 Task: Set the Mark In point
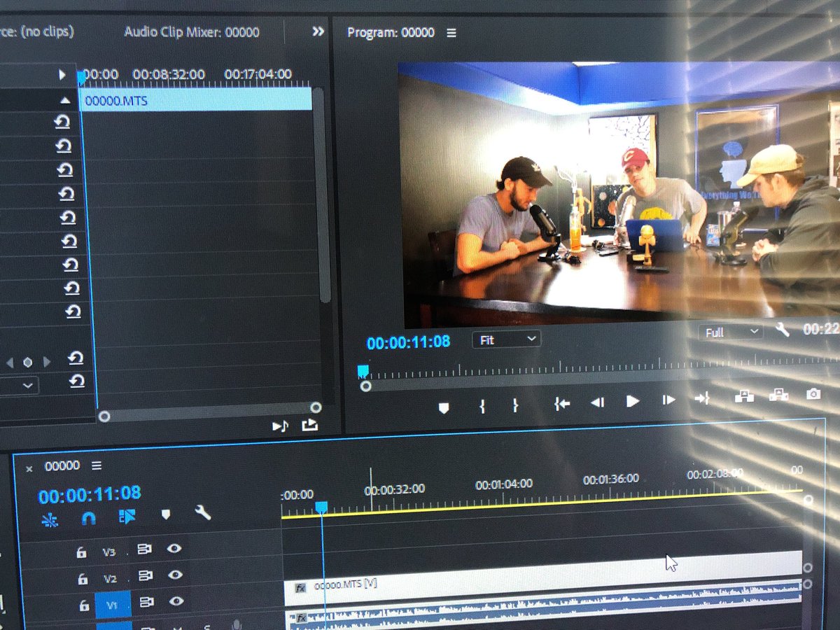click(x=482, y=405)
